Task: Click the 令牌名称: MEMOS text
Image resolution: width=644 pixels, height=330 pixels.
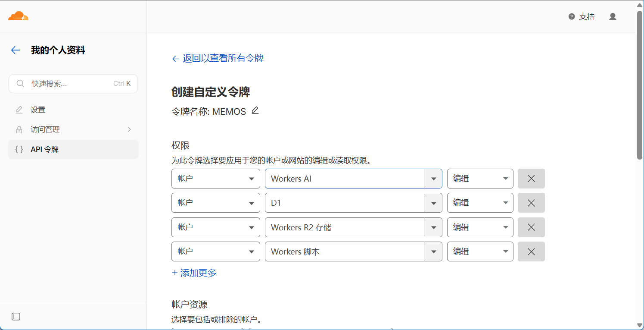Action: coord(209,112)
